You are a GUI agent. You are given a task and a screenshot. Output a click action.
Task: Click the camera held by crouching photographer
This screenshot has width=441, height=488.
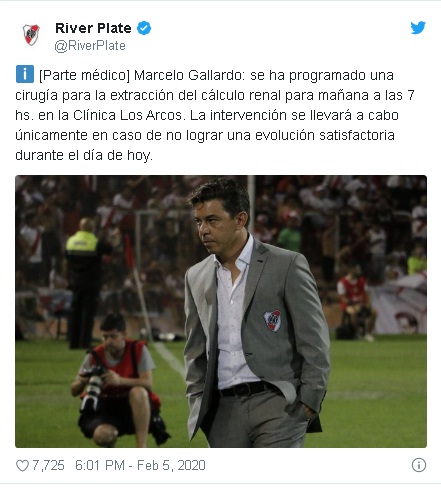point(93,387)
